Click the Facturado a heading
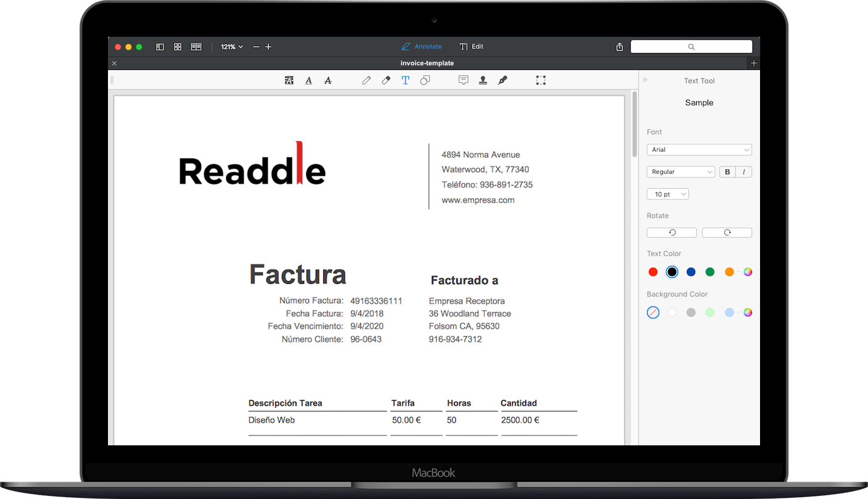 tap(465, 281)
